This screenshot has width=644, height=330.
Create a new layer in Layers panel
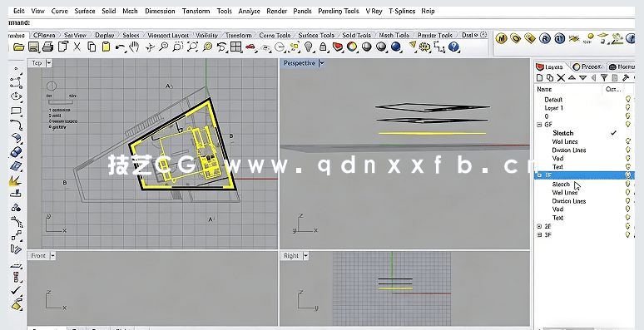click(540, 77)
